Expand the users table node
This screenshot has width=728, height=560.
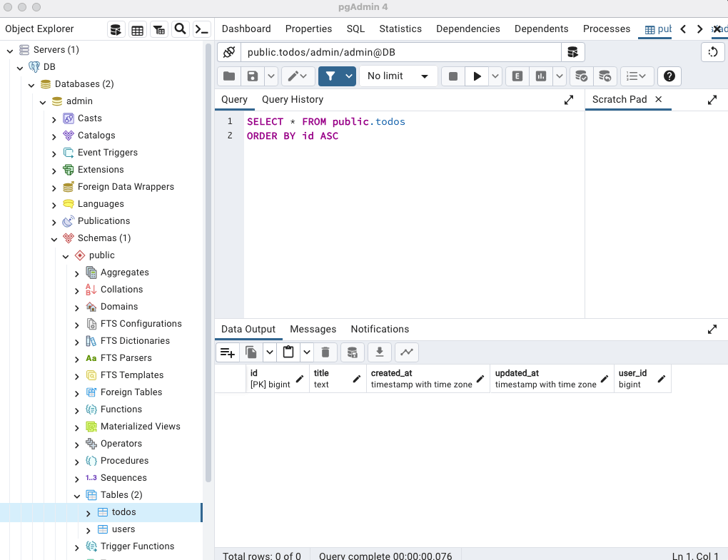click(89, 530)
